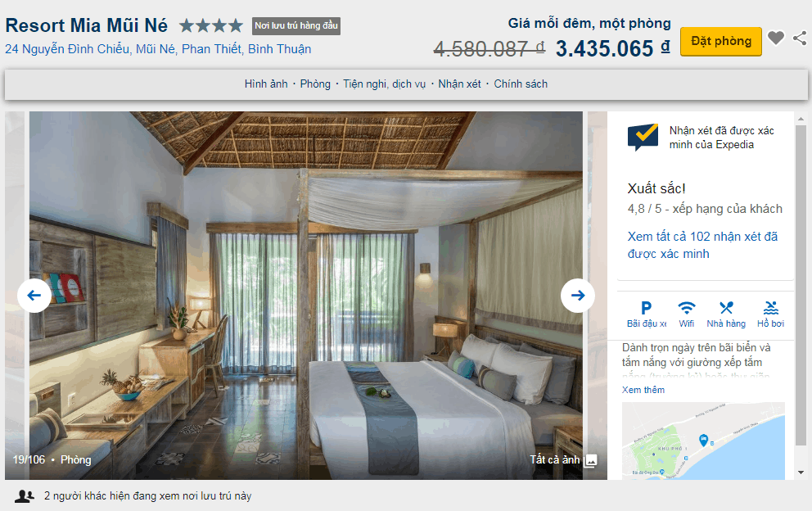The height and width of the screenshot is (511, 812).
Task: Expand description with Xem thêm
Action: pyautogui.click(x=643, y=390)
